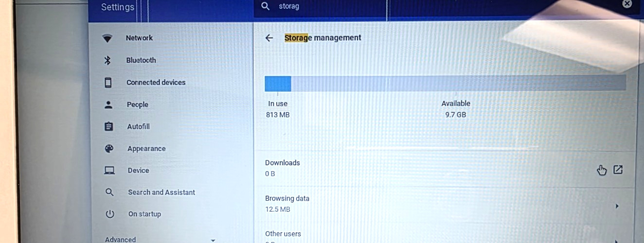Click the Search and Assistant magnifier icon

109,192
